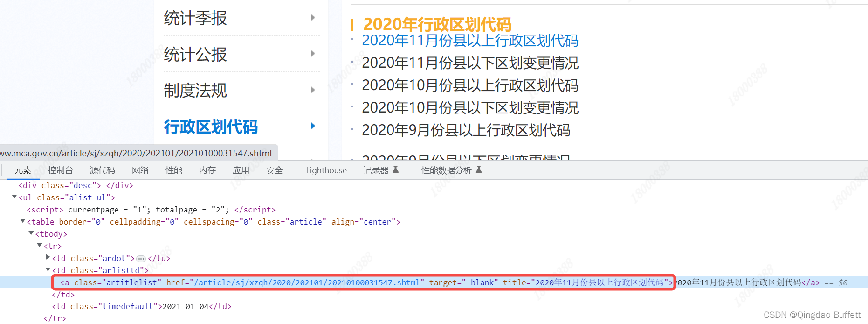Image resolution: width=868 pixels, height=324 pixels.
Task: Switch to the 记录器 DevTools tab
Action: click(376, 170)
